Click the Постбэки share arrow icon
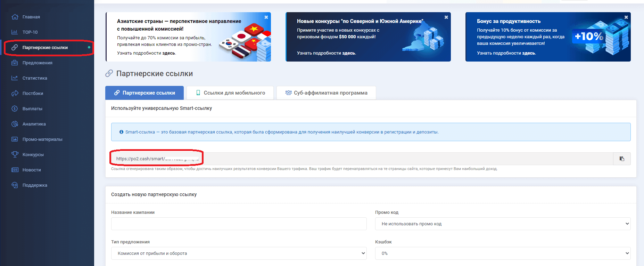Viewport: 644px width, 266px height. pyautogui.click(x=15, y=93)
